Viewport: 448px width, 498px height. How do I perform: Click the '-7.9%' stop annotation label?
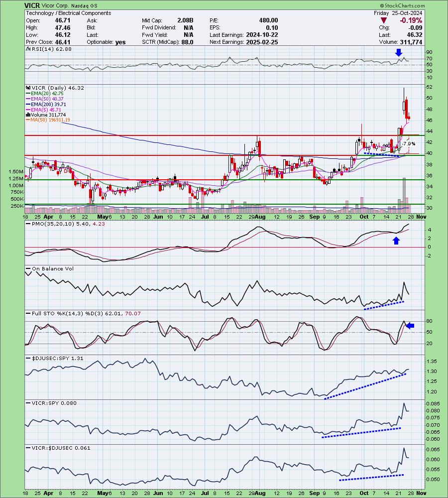(x=409, y=144)
